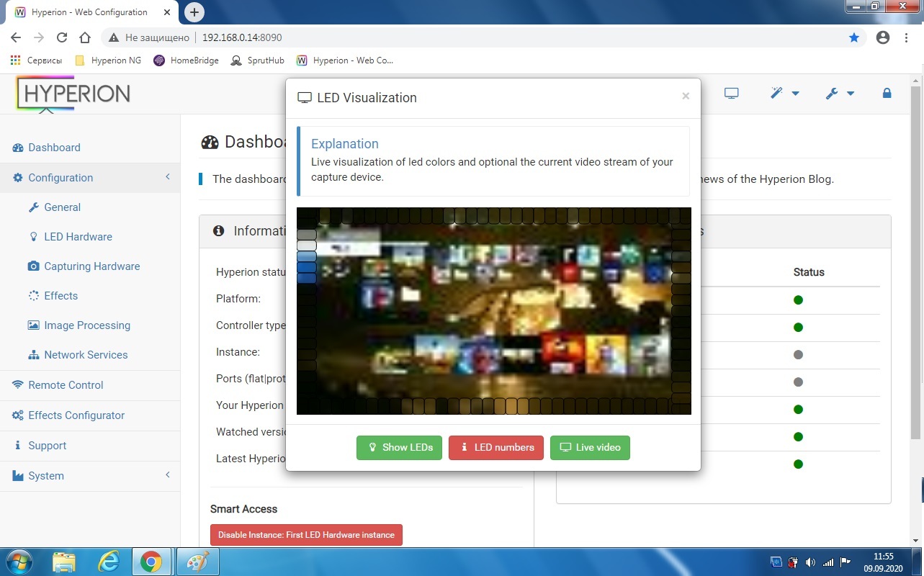Click the LED visualization monitor icon in navbar
The image size is (924, 576).
(x=732, y=94)
